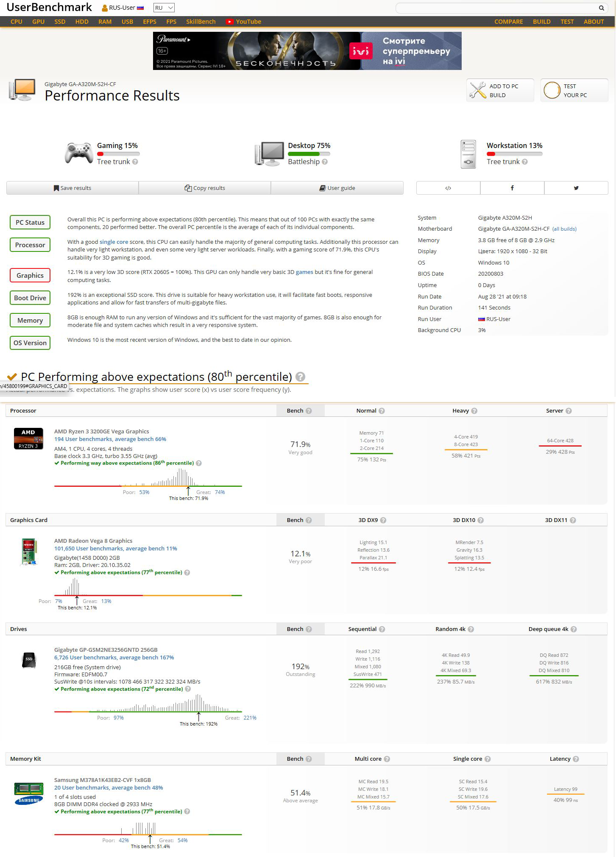Open the User guide button
The width and height of the screenshot is (616, 857).
(337, 188)
